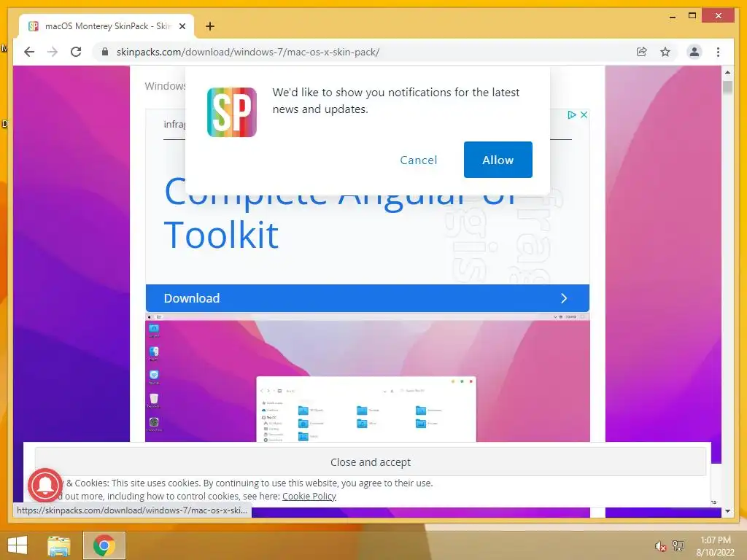Maximize the Chrome window

pyautogui.click(x=692, y=16)
